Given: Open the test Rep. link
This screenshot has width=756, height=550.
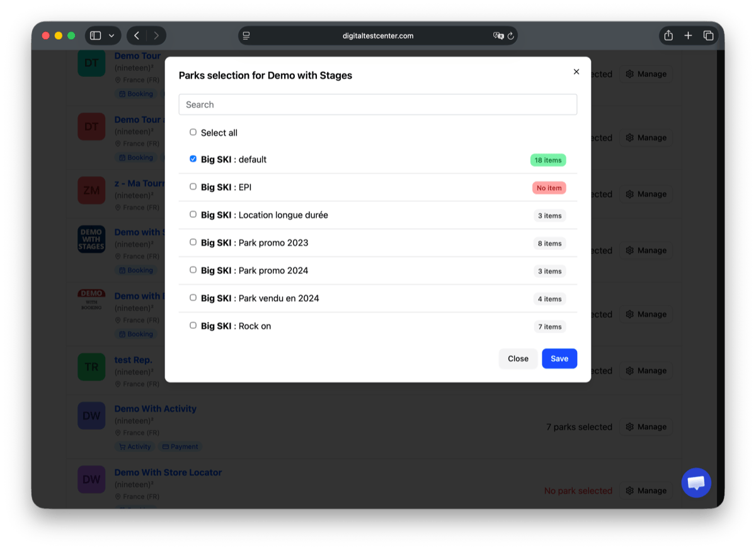Looking at the screenshot, I should pyautogui.click(x=133, y=360).
